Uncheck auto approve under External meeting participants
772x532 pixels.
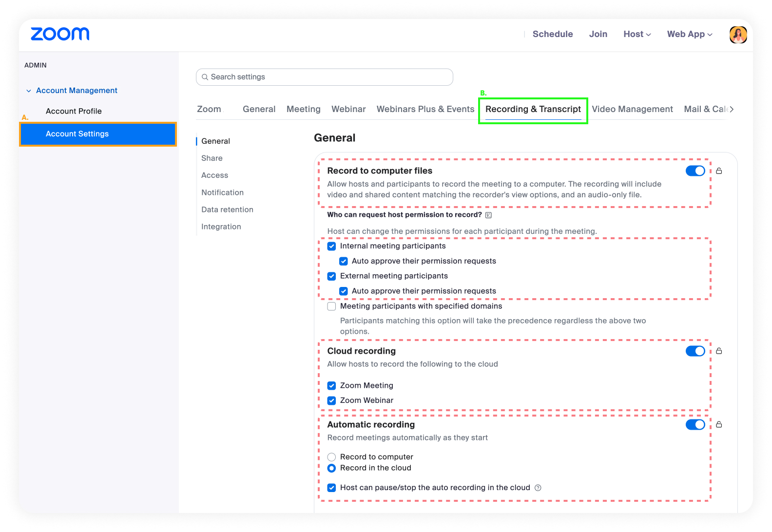344,291
